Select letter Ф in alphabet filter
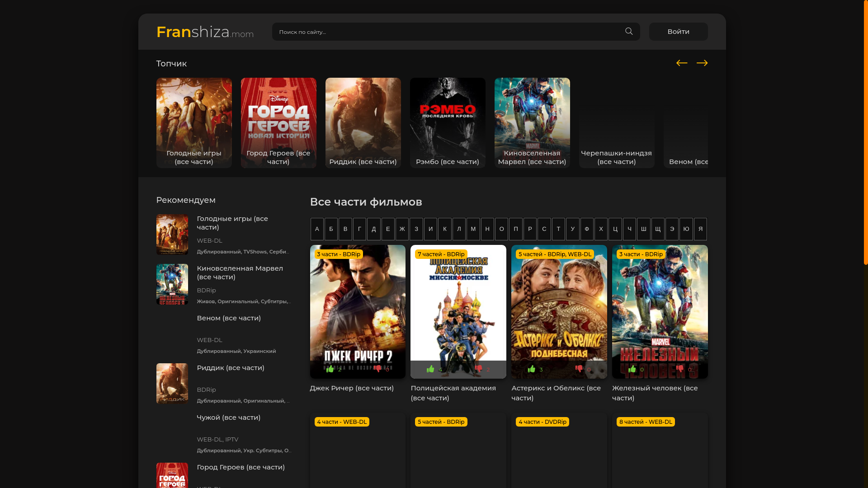Screen dimensions: 868x488 [587, 229]
